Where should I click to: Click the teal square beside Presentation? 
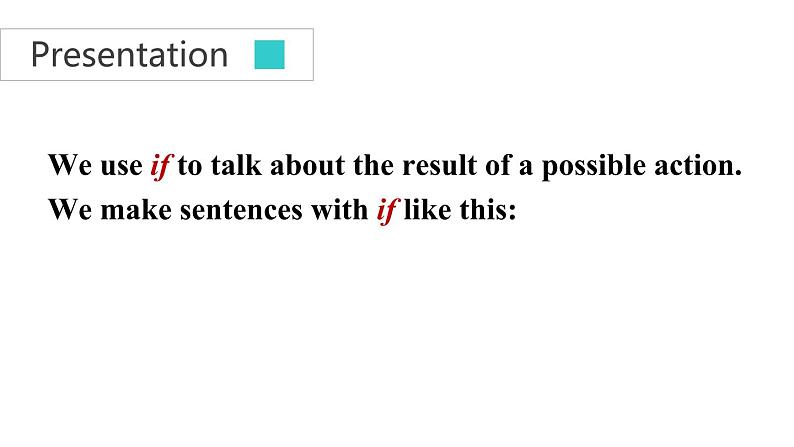pos(270,54)
